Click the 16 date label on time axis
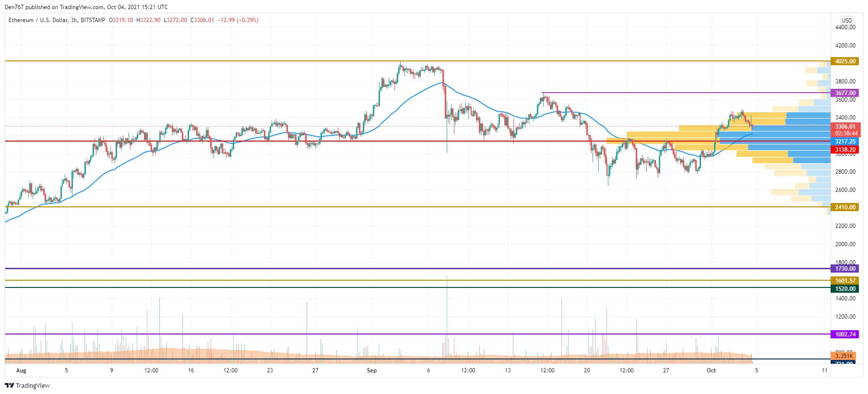 pos(191,370)
